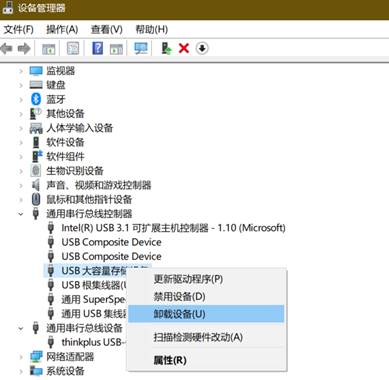Screen dimensions: 389x380
Task: Open the 操作(A) menu
Action: 62,29
